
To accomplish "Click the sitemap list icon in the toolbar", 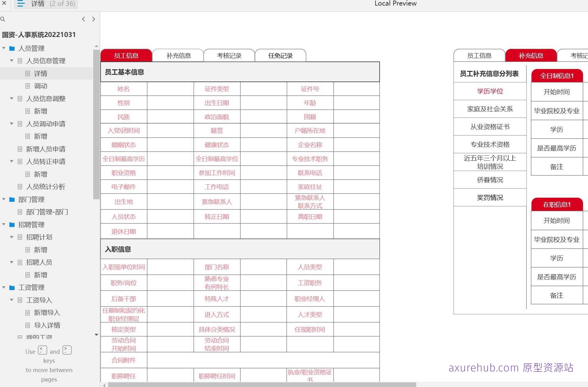I will [x=21, y=4].
